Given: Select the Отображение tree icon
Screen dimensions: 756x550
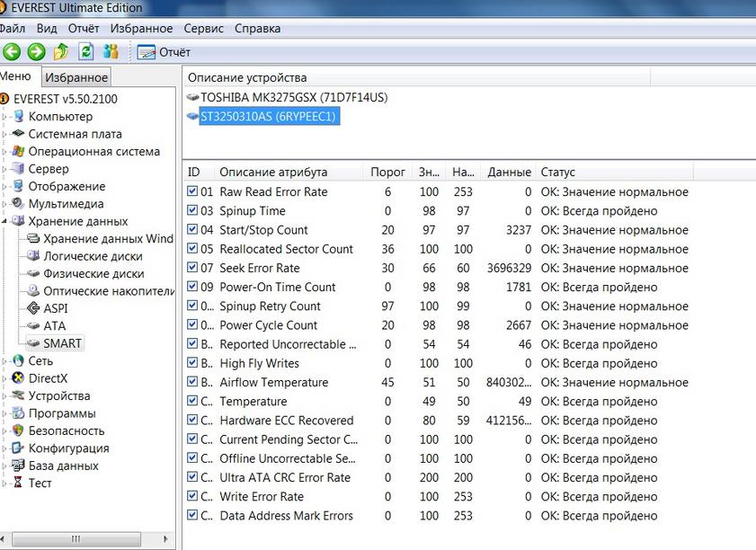Looking at the screenshot, I should pyautogui.click(x=18, y=186).
